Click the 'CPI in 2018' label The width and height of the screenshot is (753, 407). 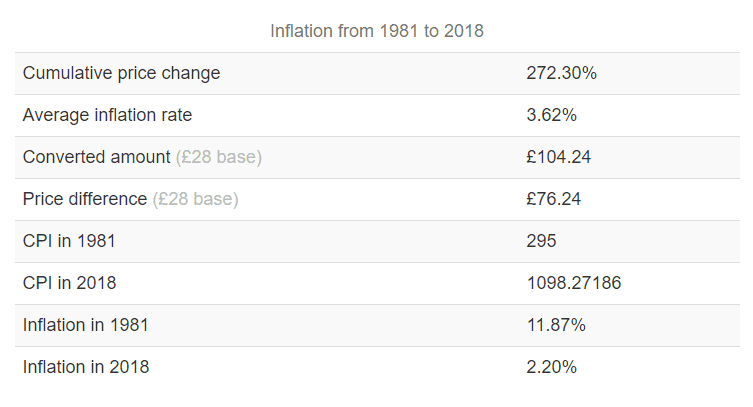69,283
